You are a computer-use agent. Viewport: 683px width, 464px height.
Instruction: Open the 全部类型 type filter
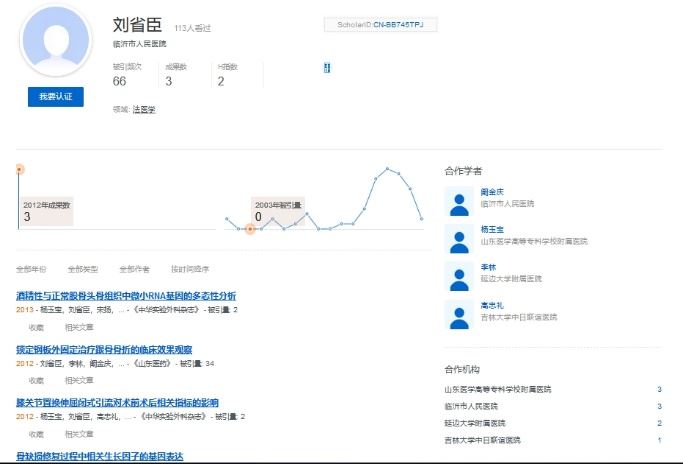click(x=83, y=269)
